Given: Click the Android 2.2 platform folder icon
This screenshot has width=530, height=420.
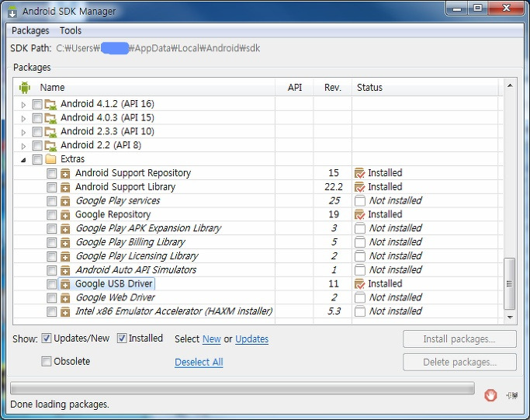Looking at the screenshot, I should pyautogui.click(x=50, y=146).
